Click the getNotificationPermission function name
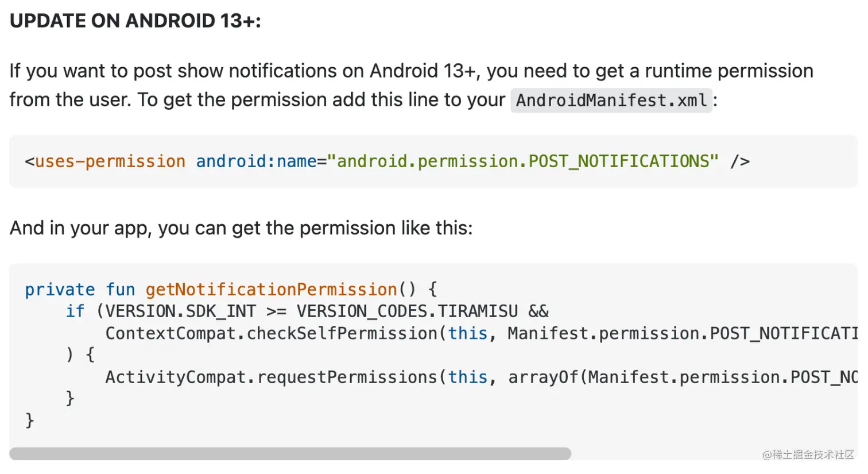This screenshot has height=474, width=868. pos(272,290)
